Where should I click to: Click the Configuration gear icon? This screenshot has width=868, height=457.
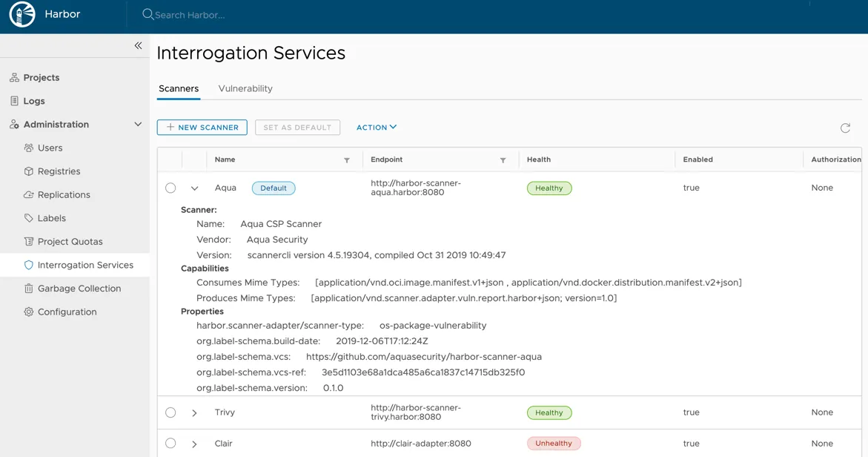click(x=29, y=312)
